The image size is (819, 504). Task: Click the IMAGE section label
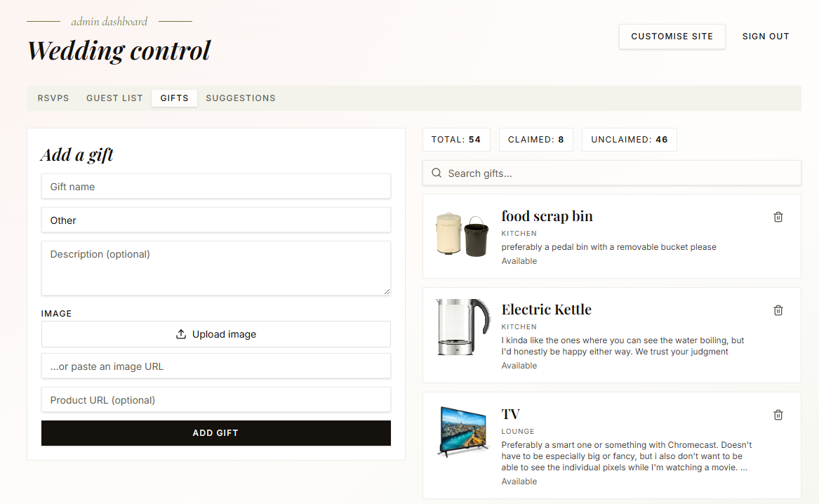56,313
